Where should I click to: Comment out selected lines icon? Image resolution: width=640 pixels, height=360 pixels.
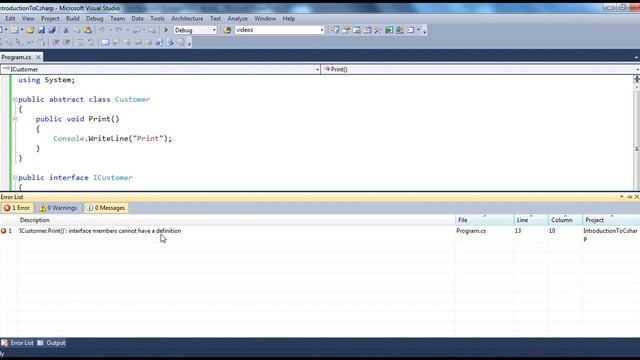(x=80, y=42)
